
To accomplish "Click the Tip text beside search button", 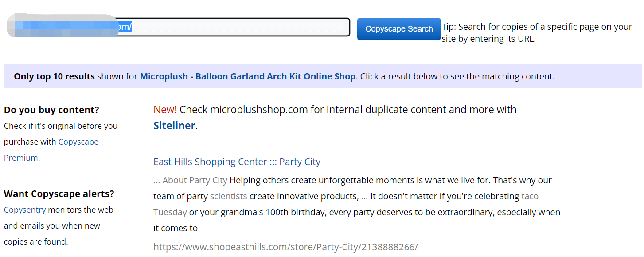I will [x=537, y=32].
